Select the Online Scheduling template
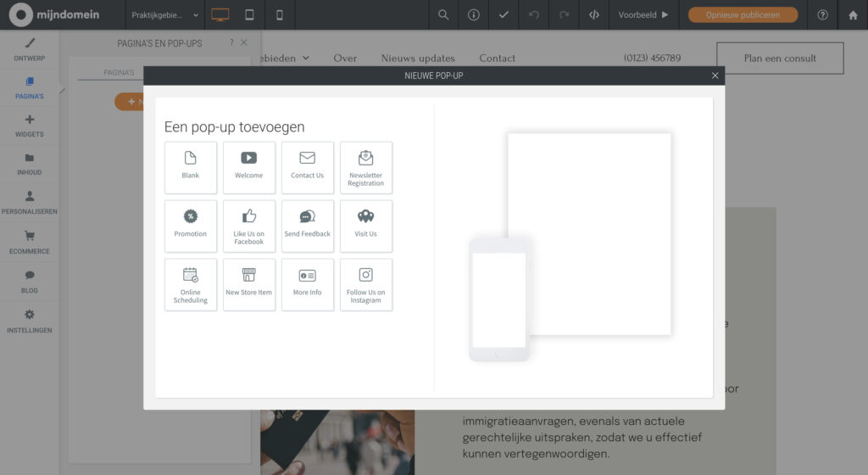Image resolution: width=868 pixels, height=475 pixels. pyautogui.click(x=191, y=284)
